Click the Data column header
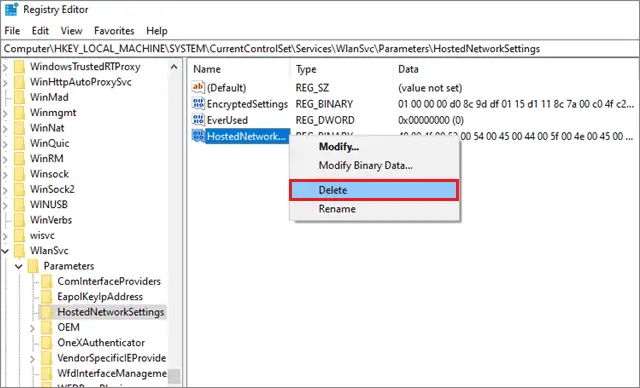 click(x=408, y=69)
